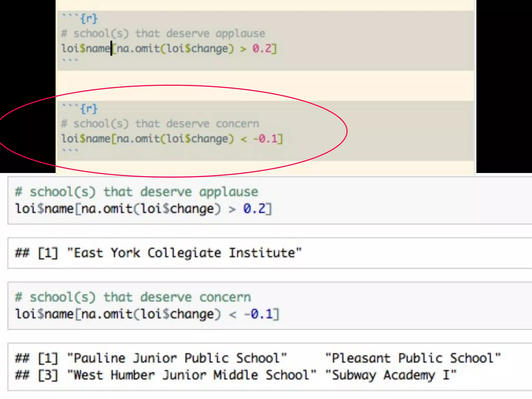Select Pauline Junior Public School result
Screen dimensions: 532x399
(x=177, y=358)
